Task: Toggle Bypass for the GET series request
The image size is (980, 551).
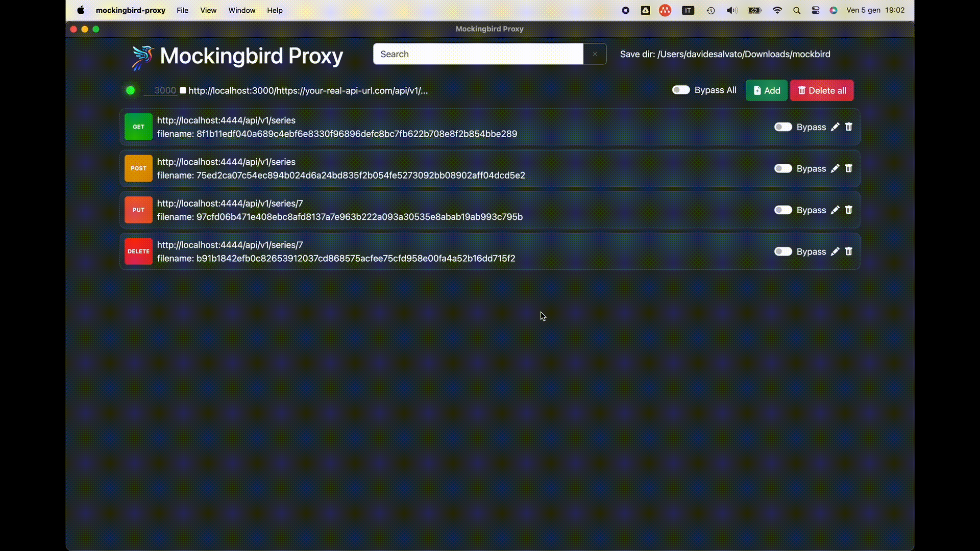Action: [783, 127]
